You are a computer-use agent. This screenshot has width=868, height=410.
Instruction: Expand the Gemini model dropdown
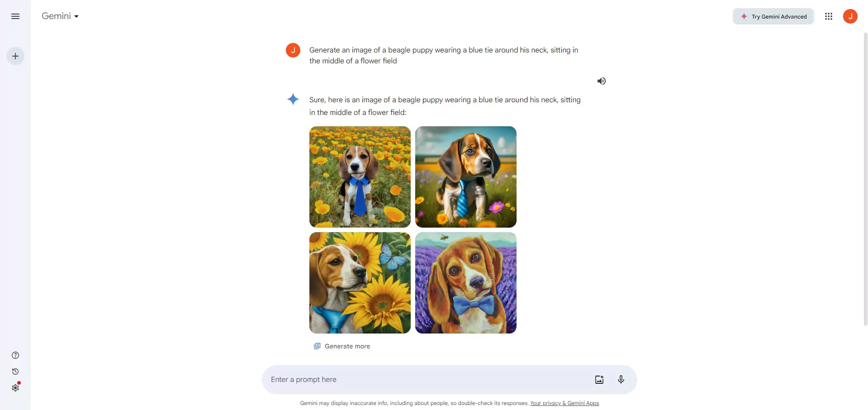coord(60,16)
